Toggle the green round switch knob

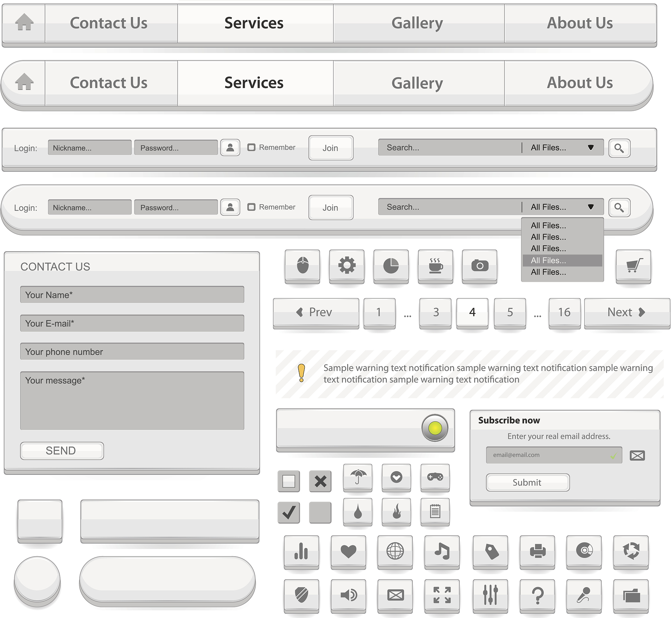coord(435,428)
